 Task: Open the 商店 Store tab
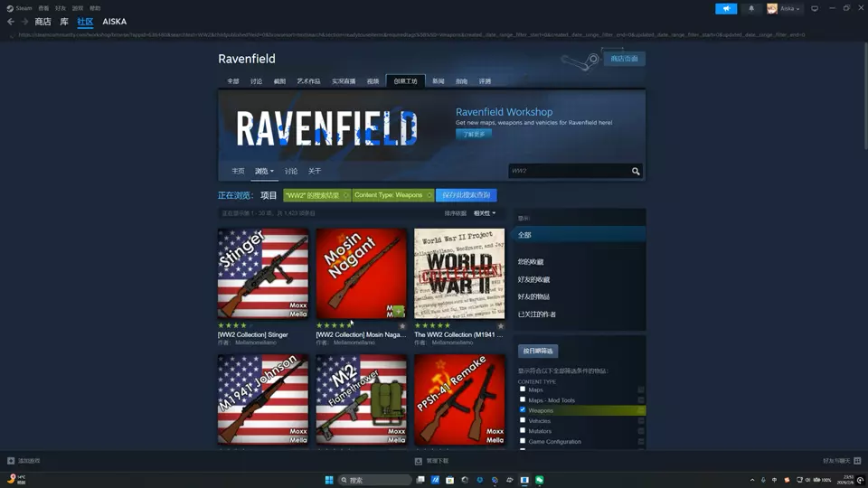pyautogui.click(x=42, y=22)
